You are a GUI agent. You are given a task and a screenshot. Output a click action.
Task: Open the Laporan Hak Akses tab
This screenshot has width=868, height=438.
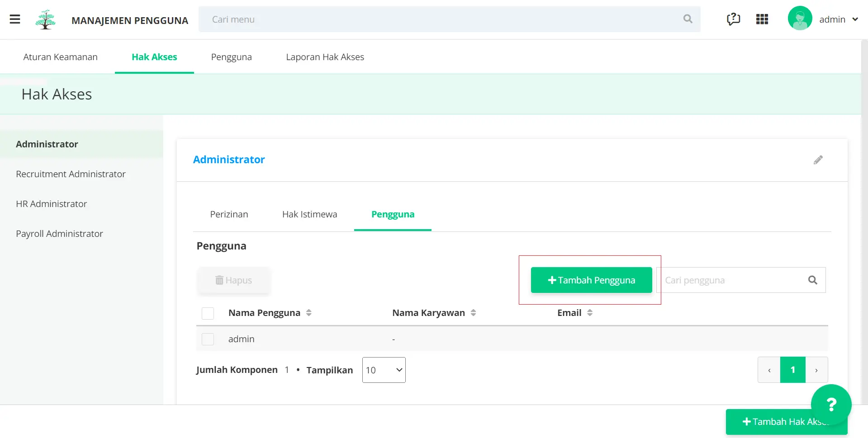tap(325, 57)
